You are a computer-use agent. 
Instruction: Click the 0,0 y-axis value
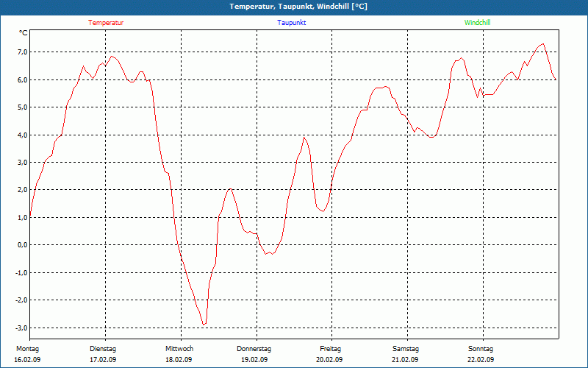[23, 245]
